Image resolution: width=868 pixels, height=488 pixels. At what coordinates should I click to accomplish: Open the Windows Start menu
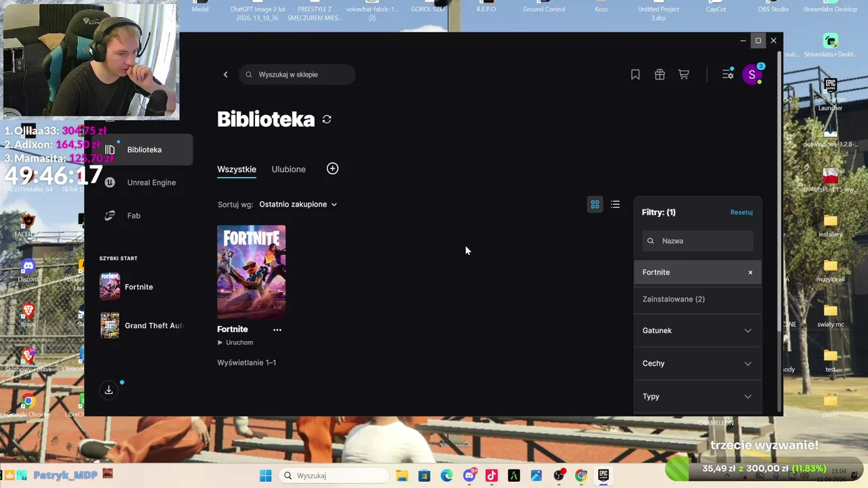pos(265,476)
